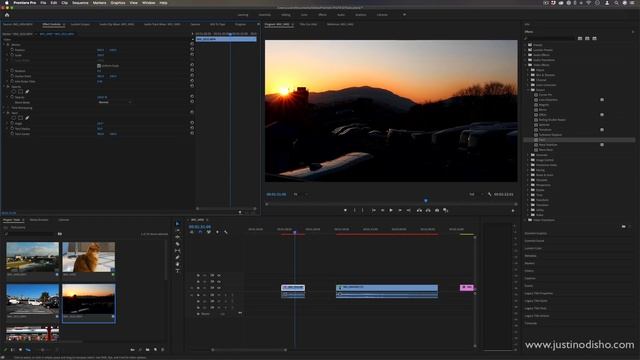Viewport: 640px width, 360px height.
Task: Switch to the Color workspace tab
Action: click(x=304, y=15)
